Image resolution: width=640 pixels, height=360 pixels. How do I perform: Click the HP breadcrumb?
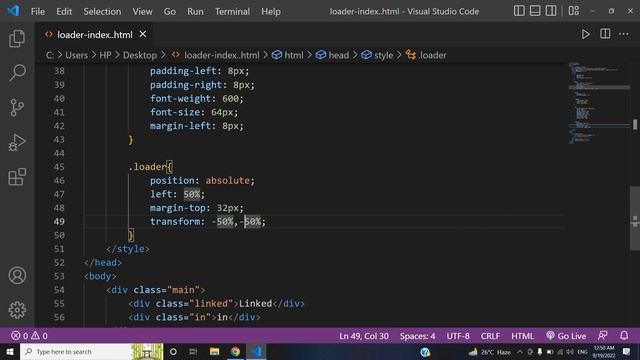[x=105, y=55]
